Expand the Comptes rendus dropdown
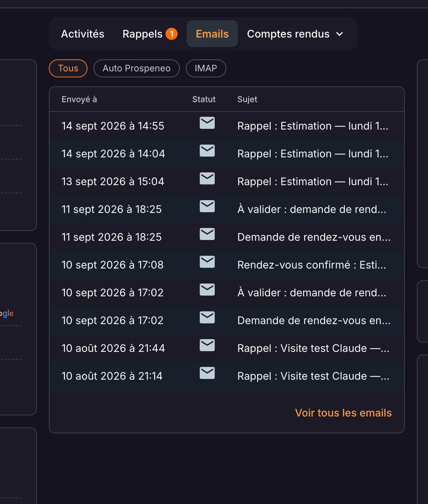This screenshot has width=428, height=504. (x=295, y=34)
